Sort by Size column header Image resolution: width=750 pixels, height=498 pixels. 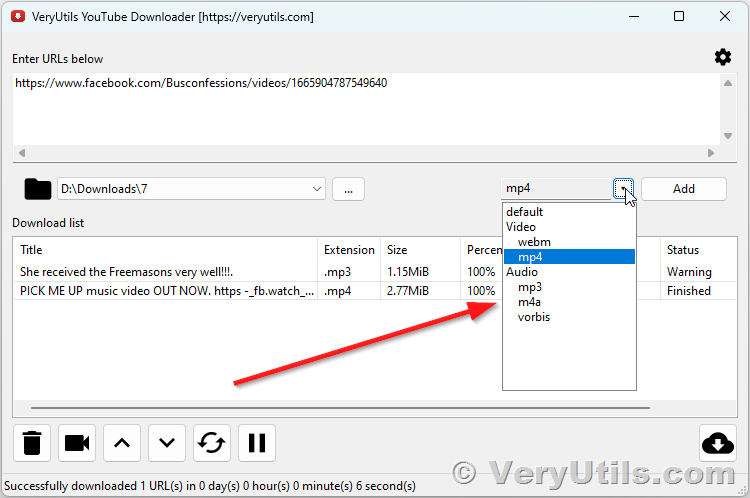coord(420,250)
